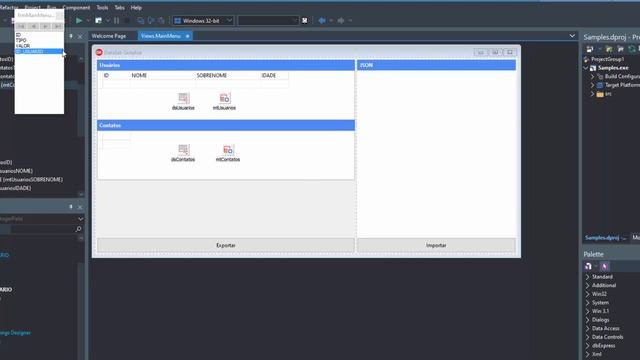Collapse the Samples.exe project node
The image size is (640, 360).
pos(587,68)
